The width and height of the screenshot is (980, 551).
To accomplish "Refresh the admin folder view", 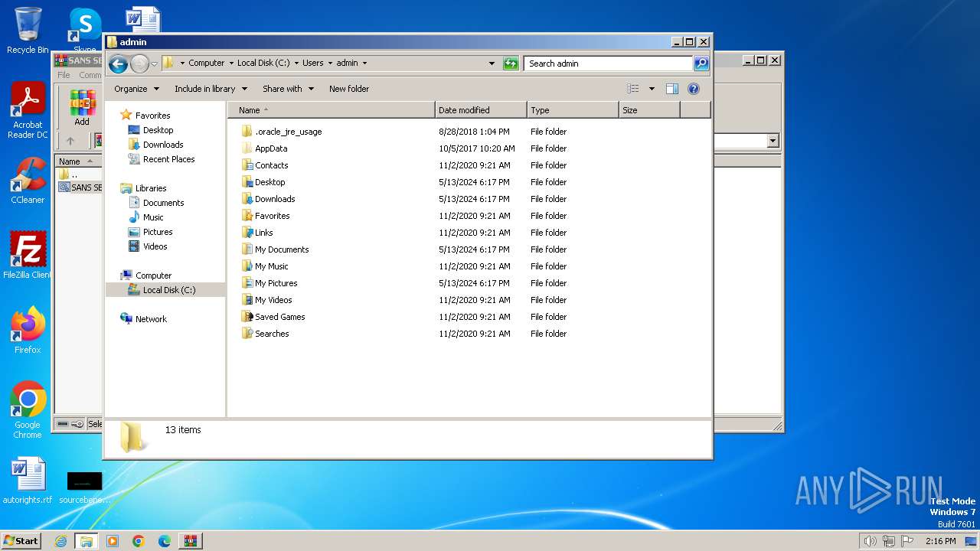I will [x=511, y=64].
